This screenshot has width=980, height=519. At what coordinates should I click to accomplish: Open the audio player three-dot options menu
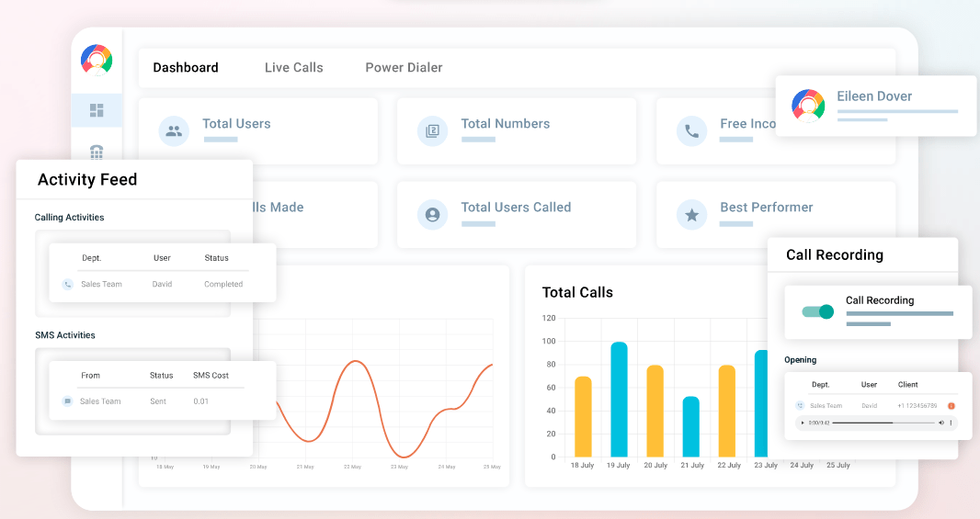[952, 423]
